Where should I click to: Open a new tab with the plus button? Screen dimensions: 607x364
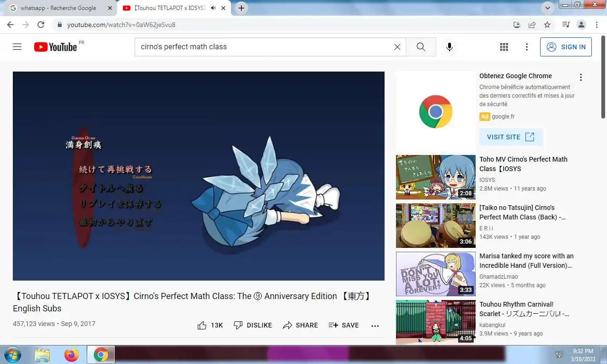pyautogui.click(x=241, y=8)
